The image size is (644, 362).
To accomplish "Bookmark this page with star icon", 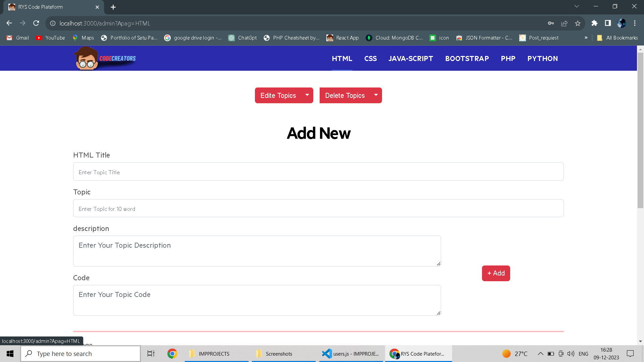I will pyautogui.click(x=578, y=23).
